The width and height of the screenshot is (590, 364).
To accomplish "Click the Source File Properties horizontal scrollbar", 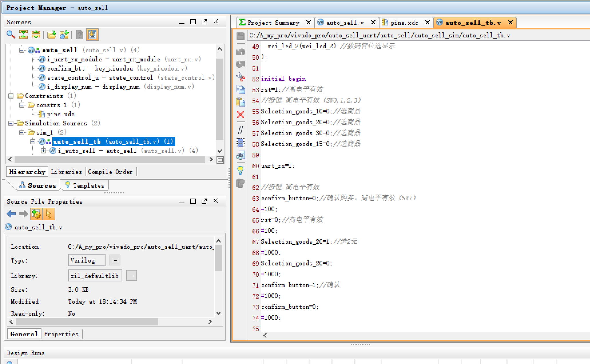I will pos(87,322).
